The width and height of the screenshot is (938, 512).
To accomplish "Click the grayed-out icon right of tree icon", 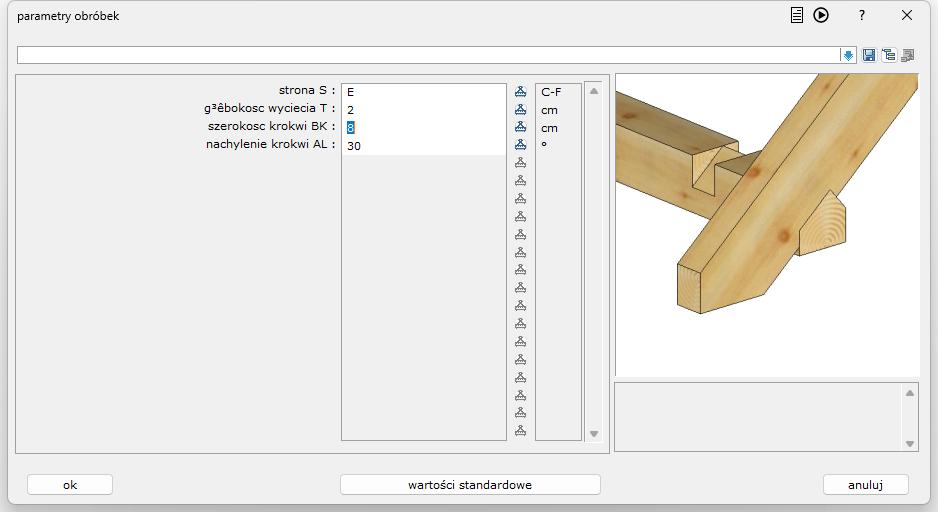I will (x=907, y=56).
